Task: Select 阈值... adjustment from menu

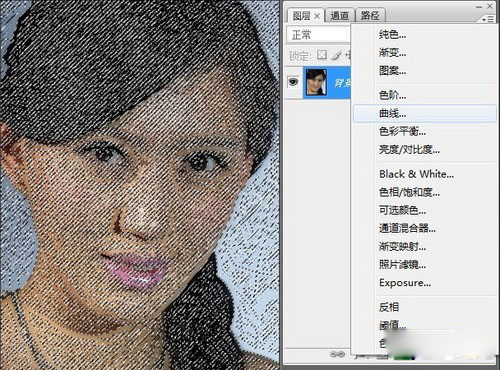Action: pyautogui.click(x=392, y=325)
